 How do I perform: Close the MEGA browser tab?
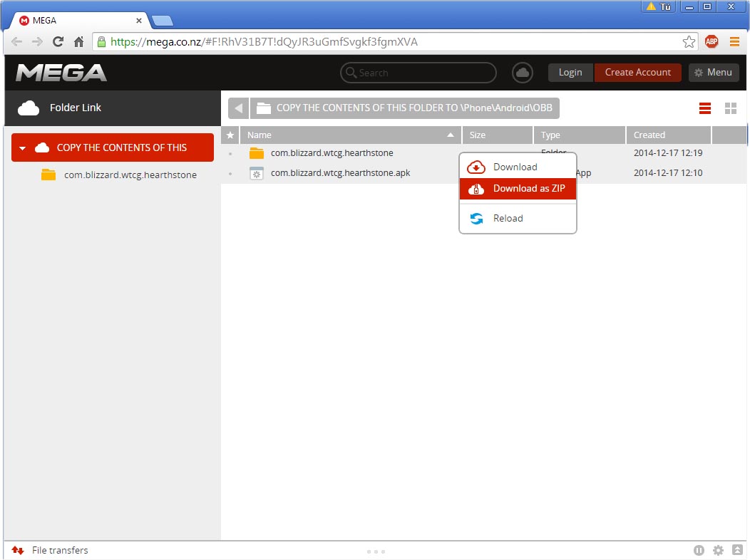[139, 21]
